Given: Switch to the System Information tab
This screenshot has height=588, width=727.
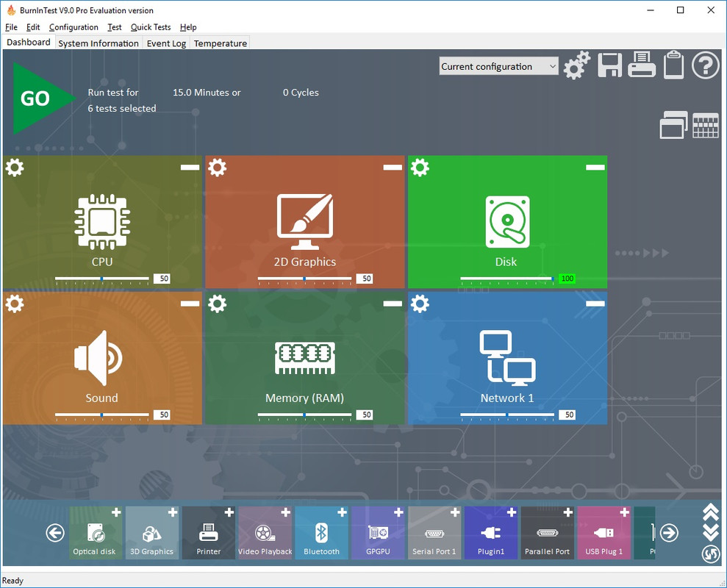Looking at the screenshot, I should point(99,43).
